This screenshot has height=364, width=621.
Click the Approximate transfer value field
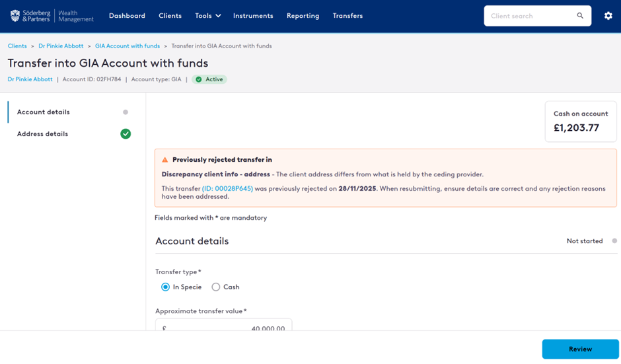point(223,328)
